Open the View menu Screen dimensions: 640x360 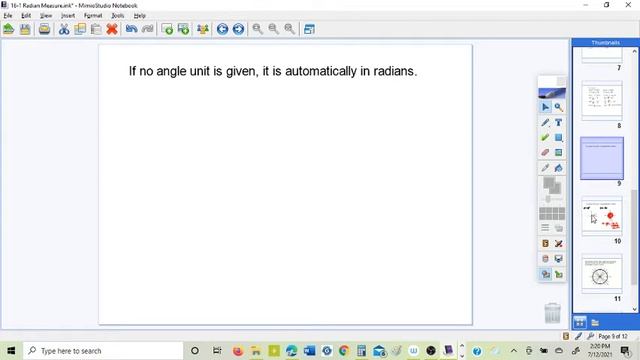pyautogui.click(x=46, y=16)
